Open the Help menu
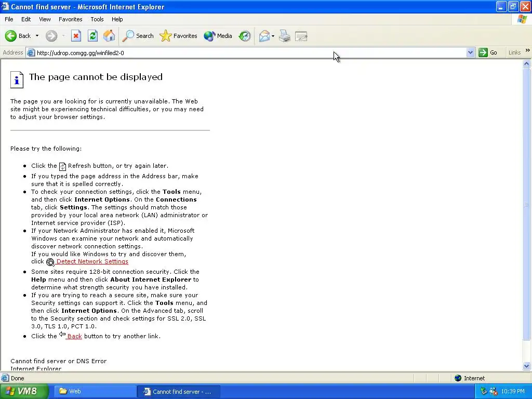 (x=117, y=19)
